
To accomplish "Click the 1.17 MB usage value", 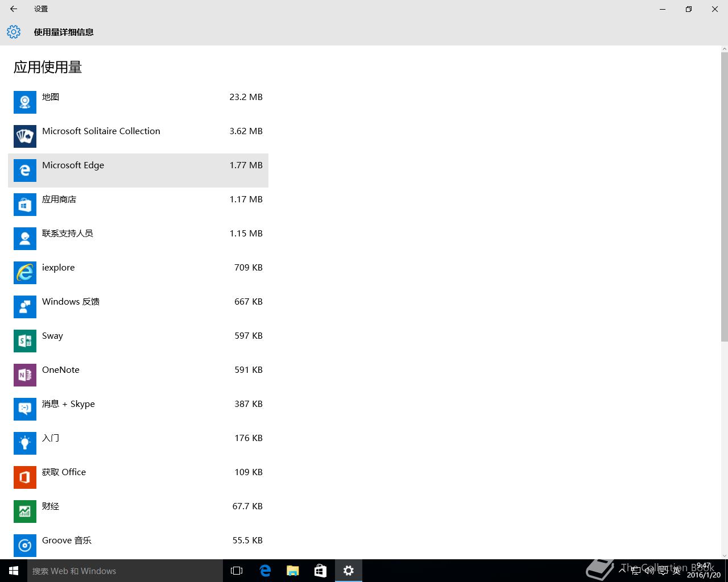I will click(246, 199).
